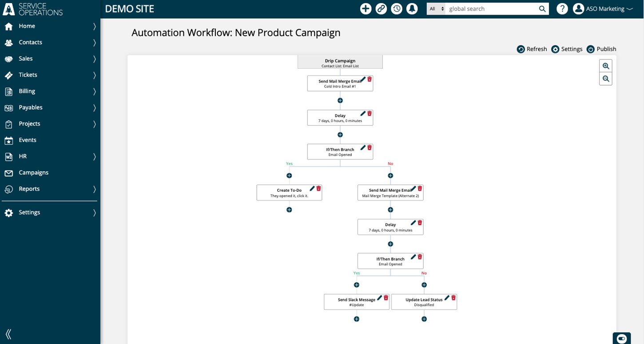Toggle the switch widget at bottom right
Screen dimensions: 644x344
622,339
